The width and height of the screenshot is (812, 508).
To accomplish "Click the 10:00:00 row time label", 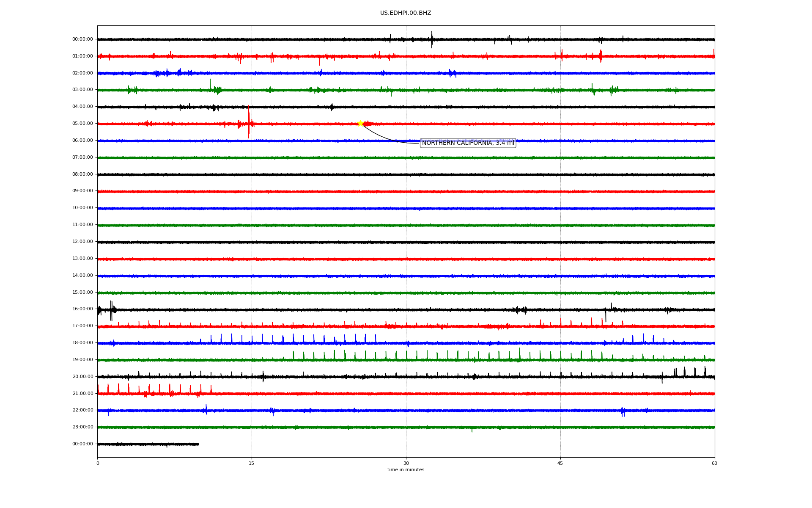I will coord(82,208).
